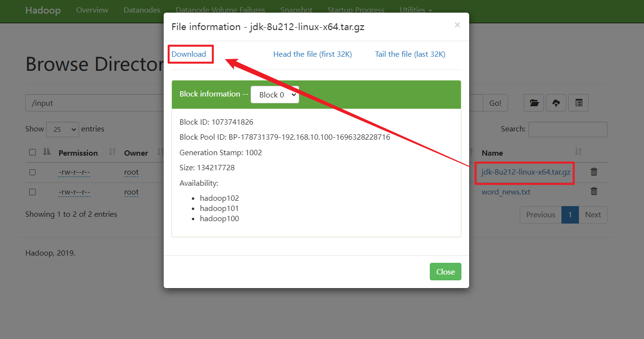Sort by the Name column
This screenshot has height=339, width=644.
tap(492, 153)
